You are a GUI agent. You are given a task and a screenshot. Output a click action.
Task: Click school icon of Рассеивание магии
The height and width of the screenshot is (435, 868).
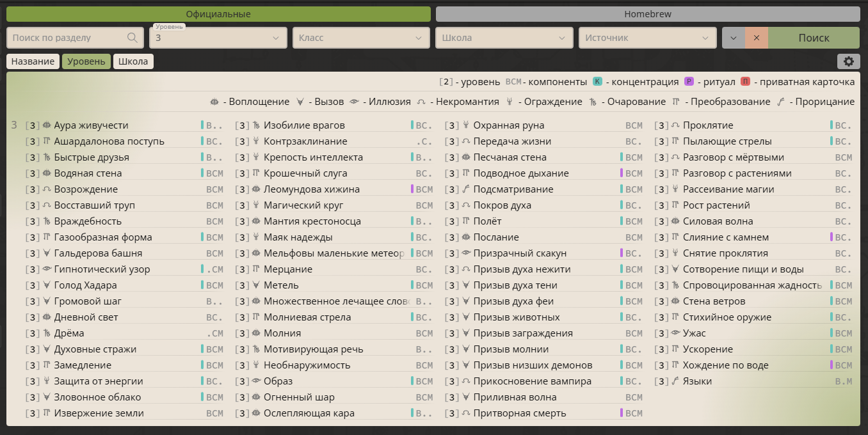(x=675, y=189)
